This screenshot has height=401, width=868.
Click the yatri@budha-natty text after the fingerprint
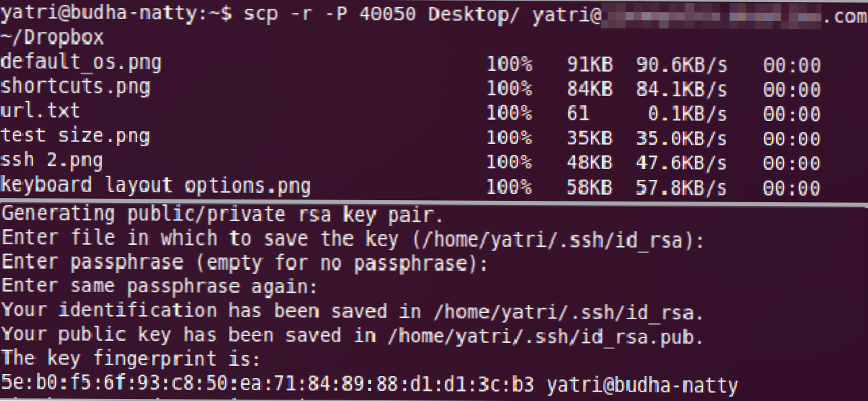click(642, 385)
